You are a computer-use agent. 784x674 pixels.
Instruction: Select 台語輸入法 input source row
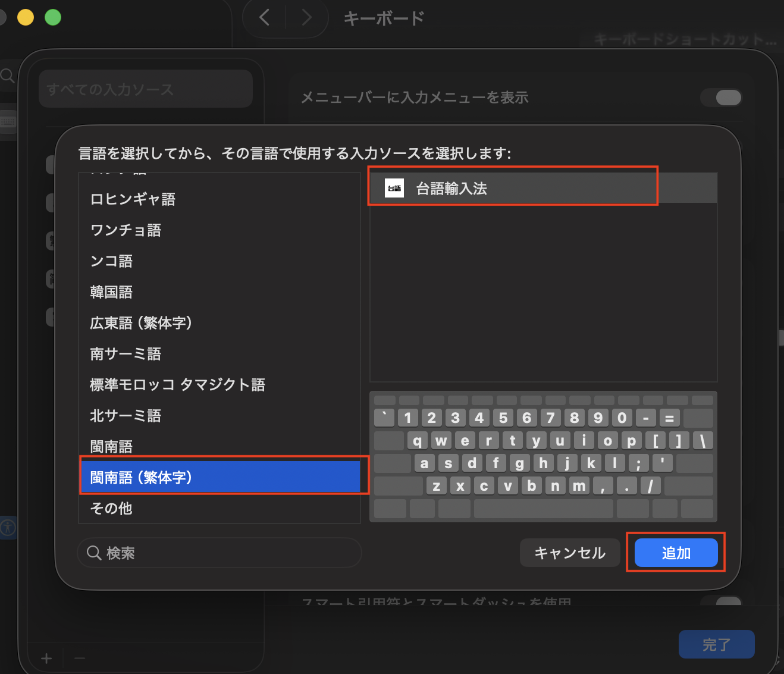pos(541,189)
